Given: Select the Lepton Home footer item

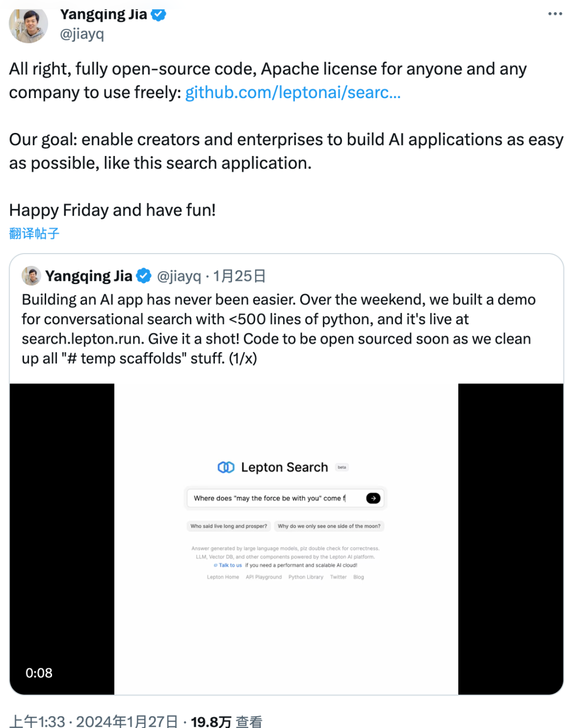Looking at the screenshot, I should pos(223,577).
